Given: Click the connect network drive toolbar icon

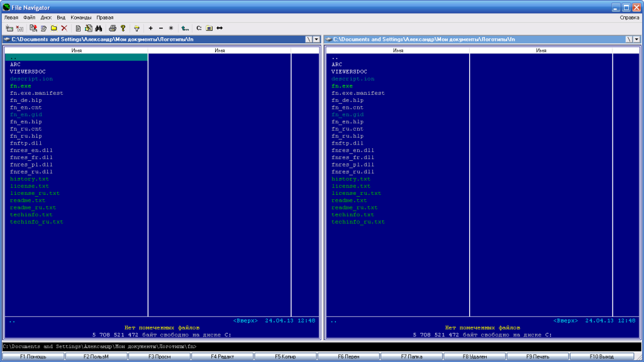Looking at the screenshot, I should (9, 28).
